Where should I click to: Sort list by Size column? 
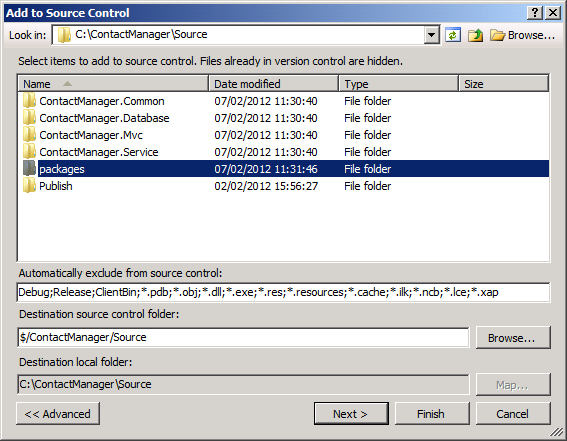(504, 84)
